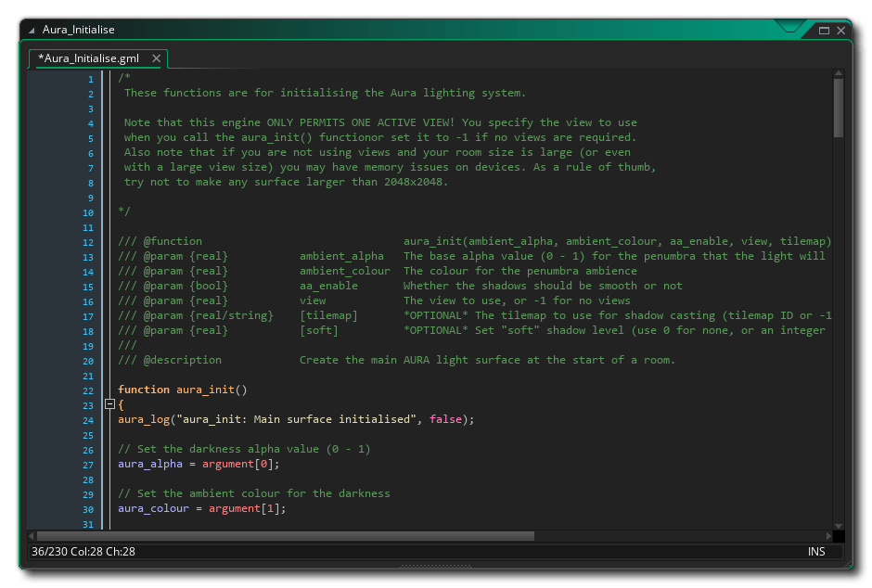This screenshot has height=588, width=872.
Task: Click line number 24 in gutter
Action: [x=88, y=421]
